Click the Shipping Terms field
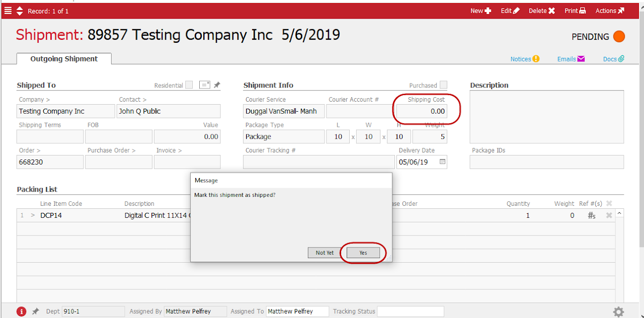The height and width of the screenshot is (318, 644). [50, 136]
